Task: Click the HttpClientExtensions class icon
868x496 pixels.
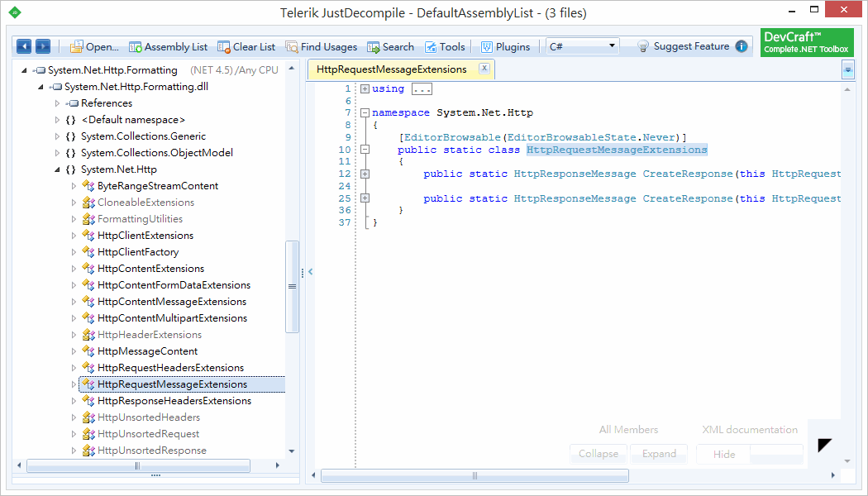Action: click(x=88, y=236)
